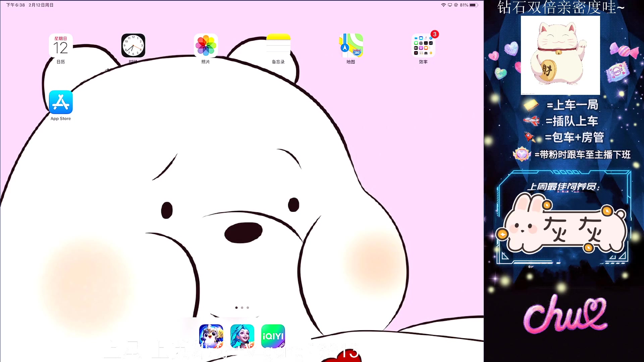Tap the date 2月12日周日 in status bar
This screenshot has height=362, width=644.
pos(41,5)
